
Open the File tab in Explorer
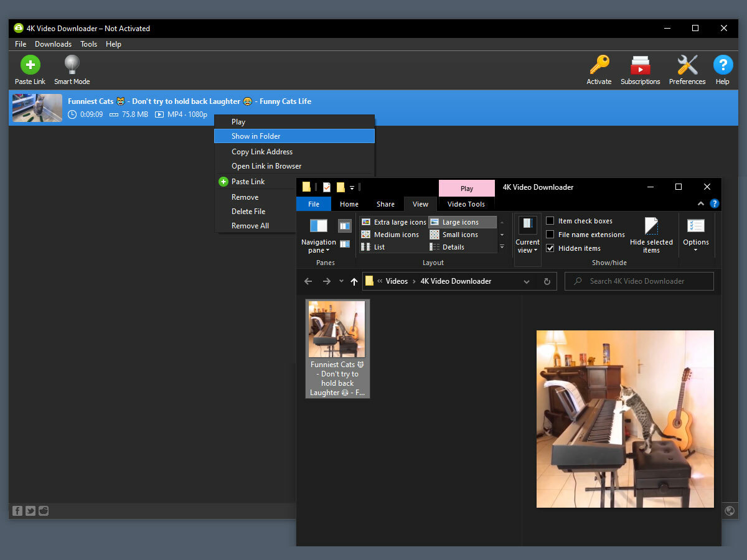pyautogui.click(x=314, y=204)
